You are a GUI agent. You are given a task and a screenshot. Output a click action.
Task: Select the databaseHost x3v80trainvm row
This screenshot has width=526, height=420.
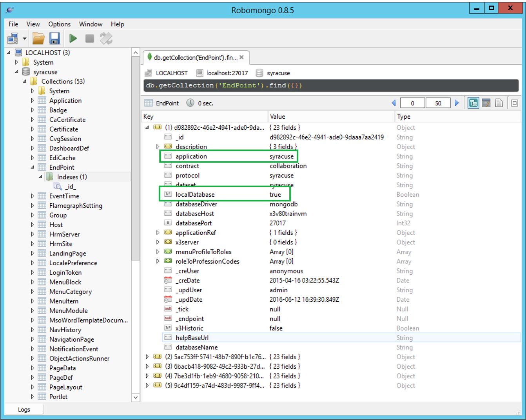pyautogui.click(x=342, y=214)
